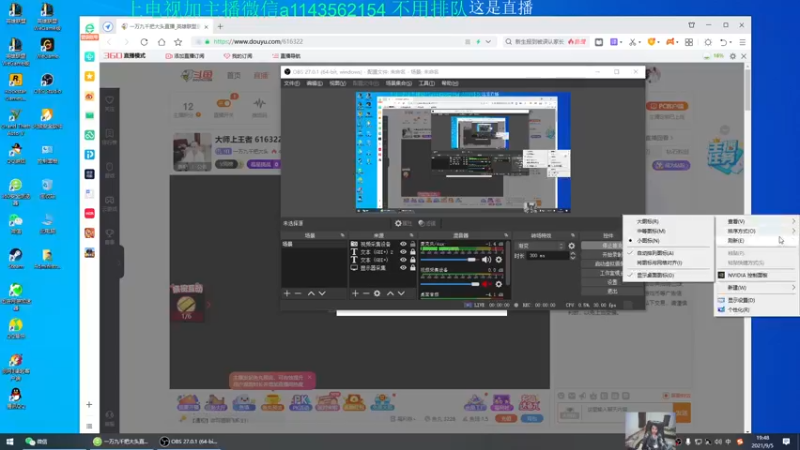Open NVIDIA 控制面板 from the context menu
Image resolution: width=800 pixels, height=450 pixels.
pyautogui.click(x=758, y=275)
